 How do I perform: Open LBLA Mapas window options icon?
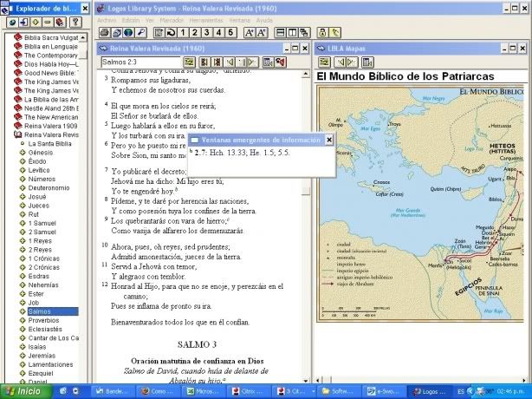tap(324, 62)
